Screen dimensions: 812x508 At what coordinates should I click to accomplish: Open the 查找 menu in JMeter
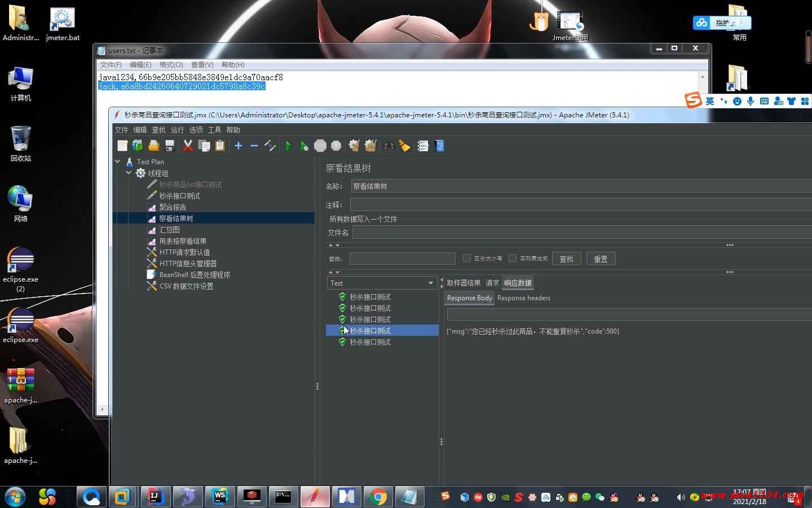pyautogui.click(x=158, y=130)
